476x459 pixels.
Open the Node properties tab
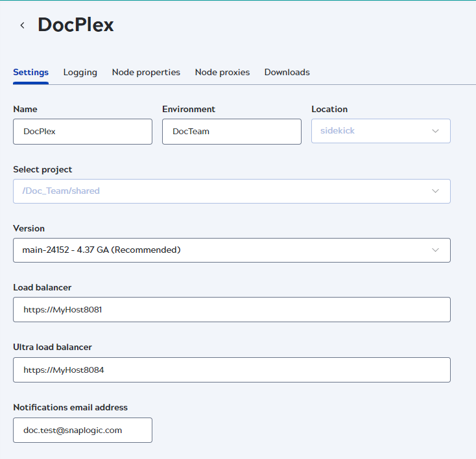[x=146, y=72]
